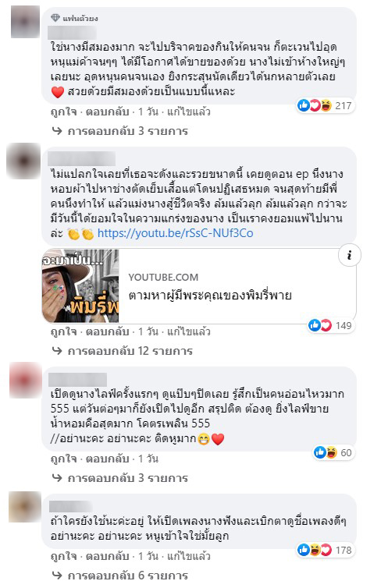Open YouTube preview title ตามหาผู้มีพระคุณของพิมรี่พาย
The width and height of the screenshot is (388, 588).
pos(210,296)
